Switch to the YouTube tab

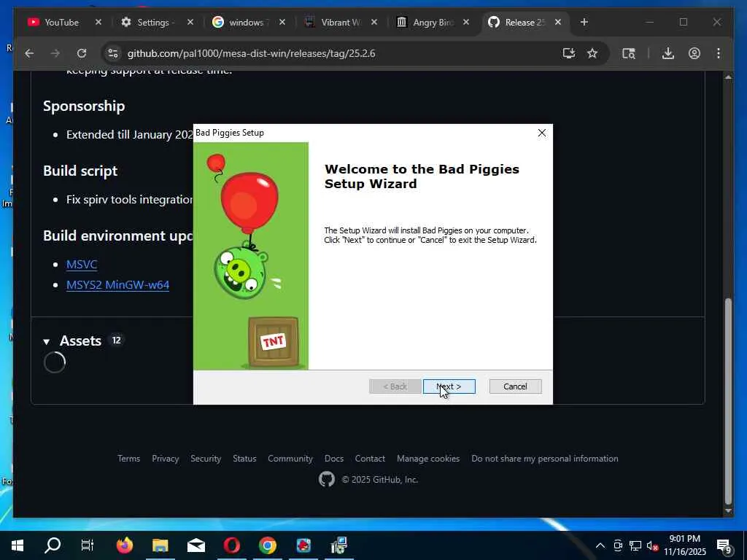(61, 23)
